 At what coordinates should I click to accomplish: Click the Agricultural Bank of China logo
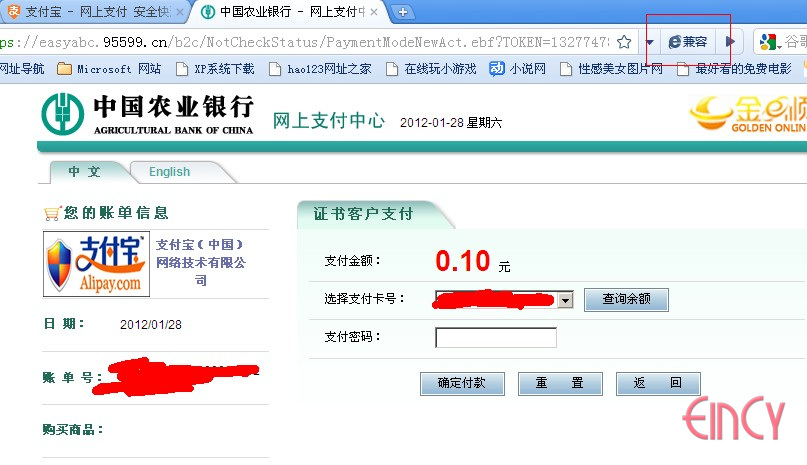coord(147,115)
